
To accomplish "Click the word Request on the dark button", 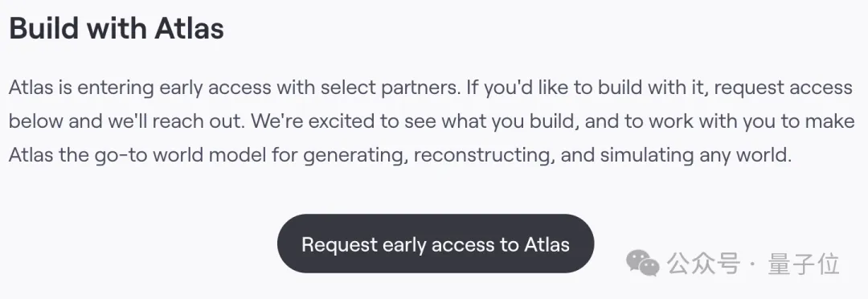I will (x=339, y=244).
